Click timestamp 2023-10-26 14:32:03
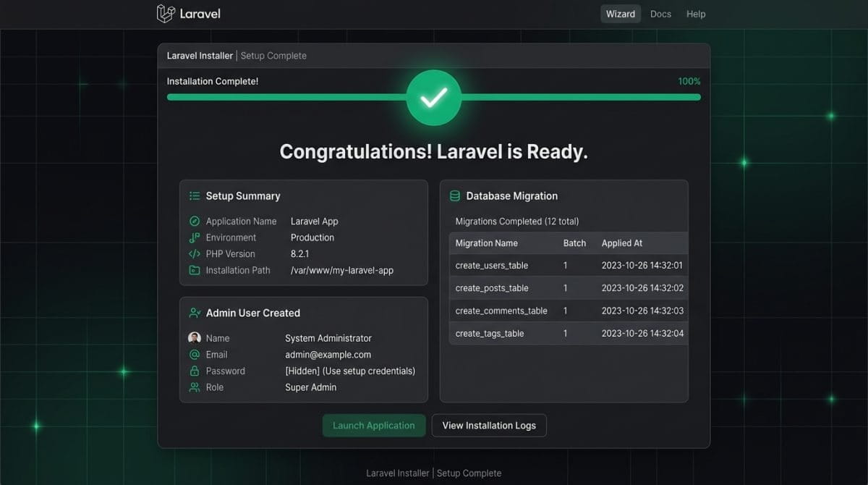 pos(642,311)
